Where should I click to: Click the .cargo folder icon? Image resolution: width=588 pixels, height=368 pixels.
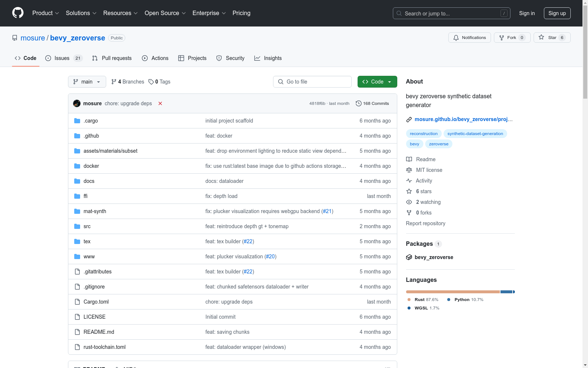[x=77, y=121]
